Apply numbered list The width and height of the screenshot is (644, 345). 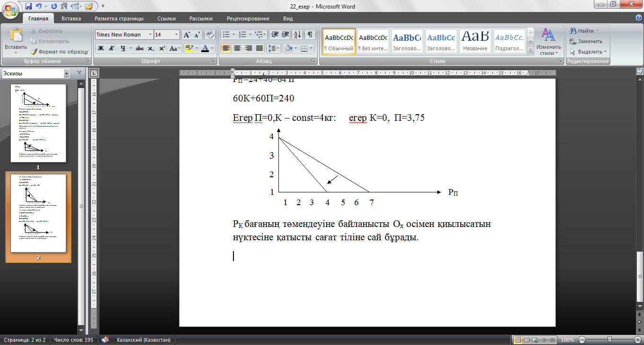(243, 35)
